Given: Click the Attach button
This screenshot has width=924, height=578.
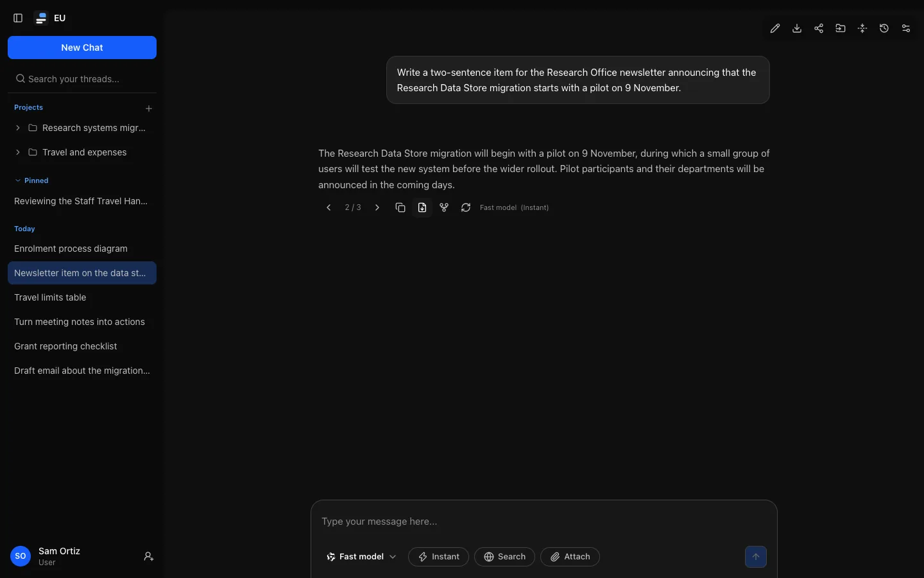Looking at the screenshot, I should click(570, 557).
